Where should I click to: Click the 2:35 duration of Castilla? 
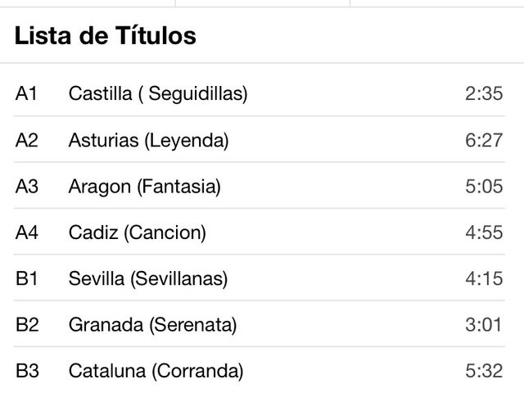pyautogui.click(x=484, y=94)
